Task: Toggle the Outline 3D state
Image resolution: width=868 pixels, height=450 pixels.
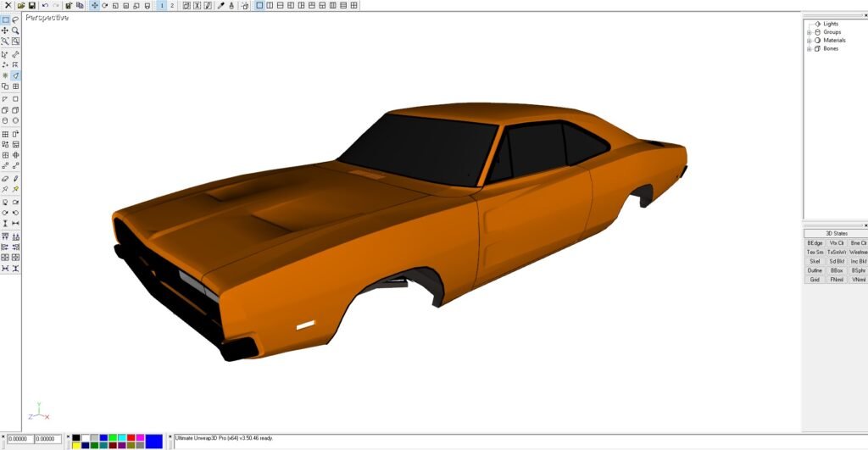Action: click(815, 270)
